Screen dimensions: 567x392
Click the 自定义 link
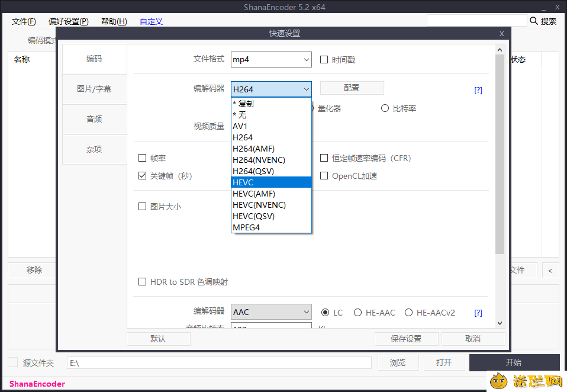[151, 21]
